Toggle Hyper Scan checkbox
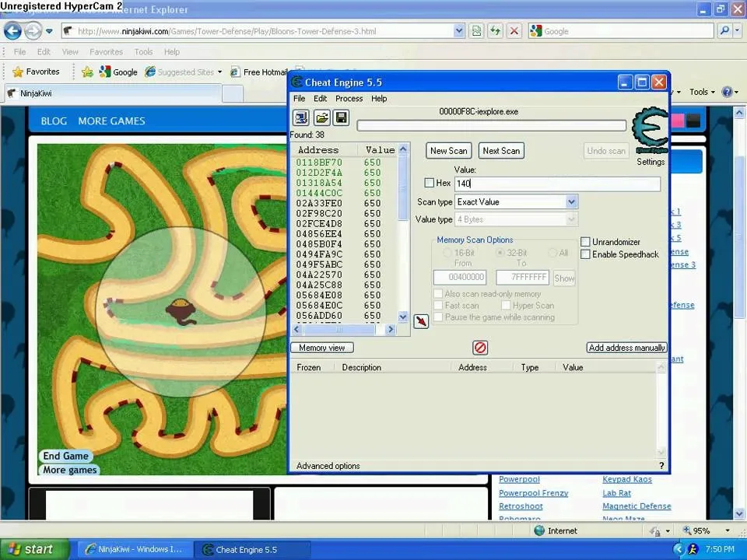The image size is (747, 560). coord(506,305)
